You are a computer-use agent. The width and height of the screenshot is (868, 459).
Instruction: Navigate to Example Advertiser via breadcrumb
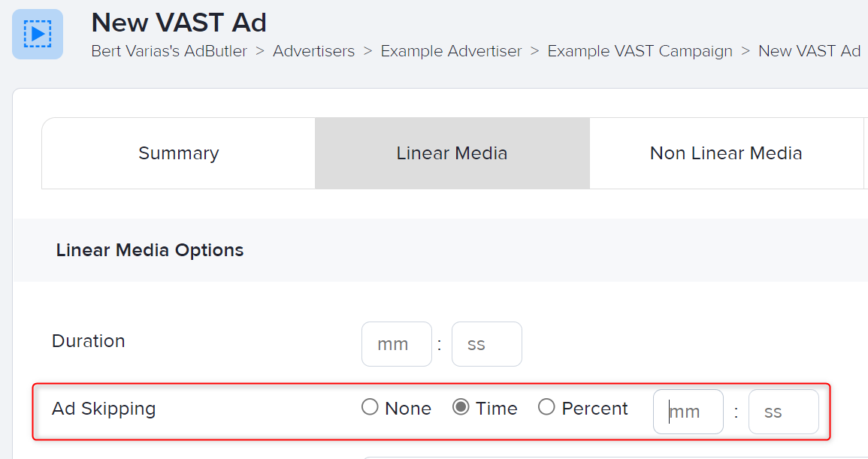coord(451,51)
